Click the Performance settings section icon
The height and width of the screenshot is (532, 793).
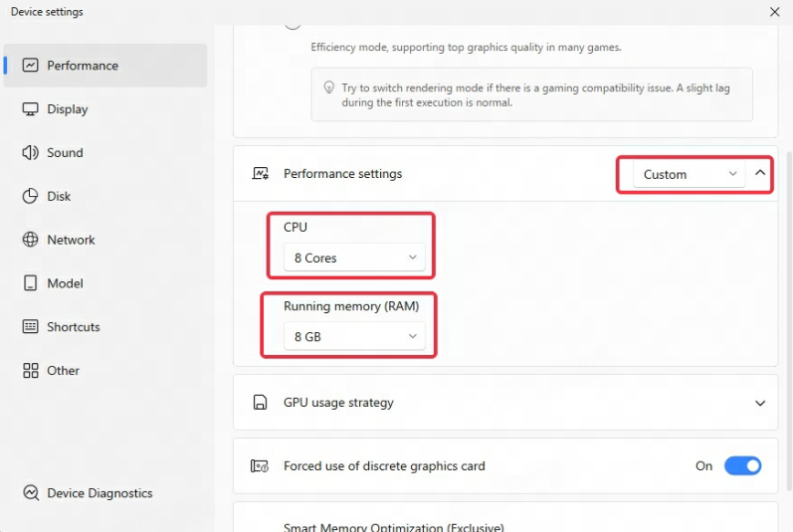point(261,174)
